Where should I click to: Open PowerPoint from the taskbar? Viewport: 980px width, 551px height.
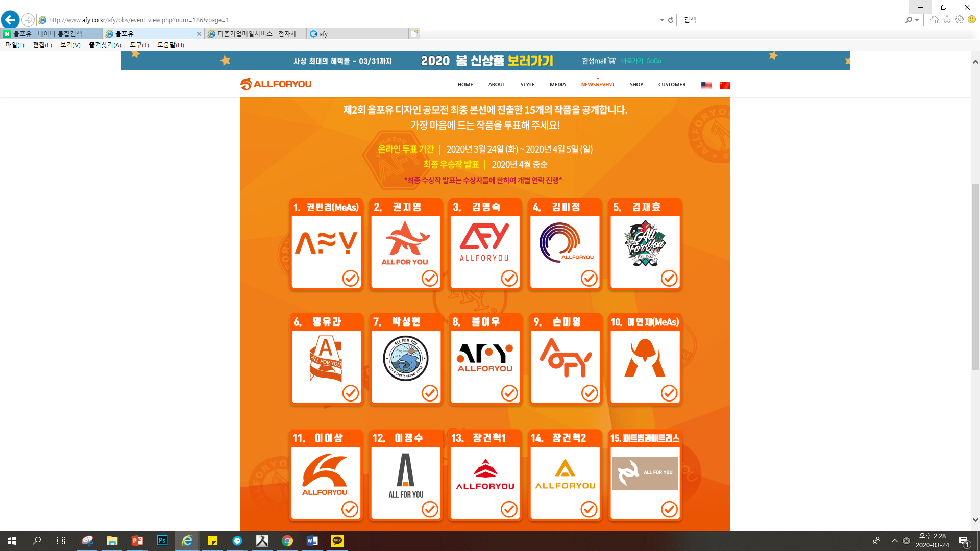(137, 541)
